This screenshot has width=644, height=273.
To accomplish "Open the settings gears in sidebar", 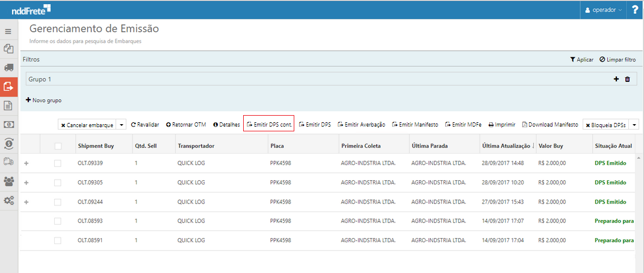I will (8, 201).
